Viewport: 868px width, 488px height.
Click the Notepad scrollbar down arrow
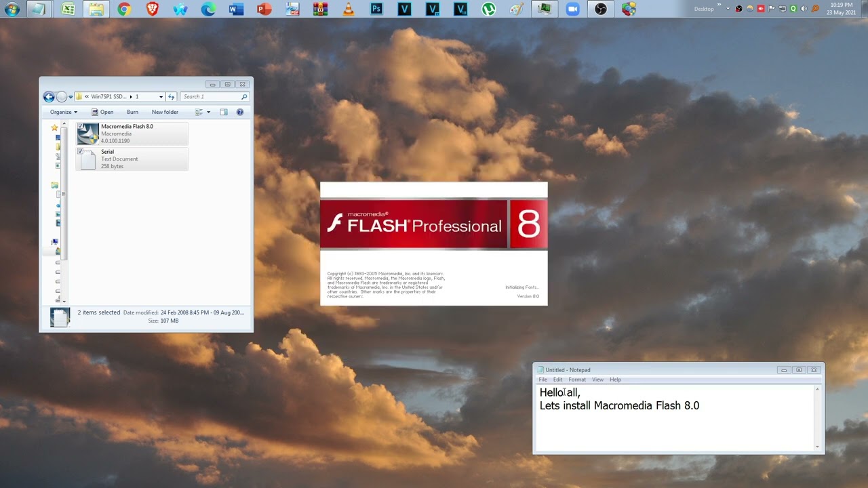click(817, 447)
